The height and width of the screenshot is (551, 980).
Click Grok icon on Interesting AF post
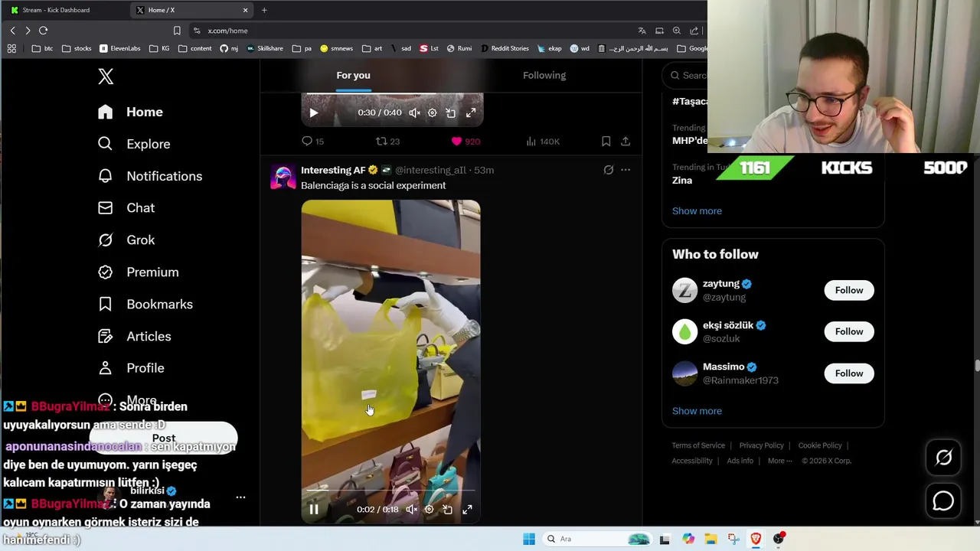click(x=608, y=170)
